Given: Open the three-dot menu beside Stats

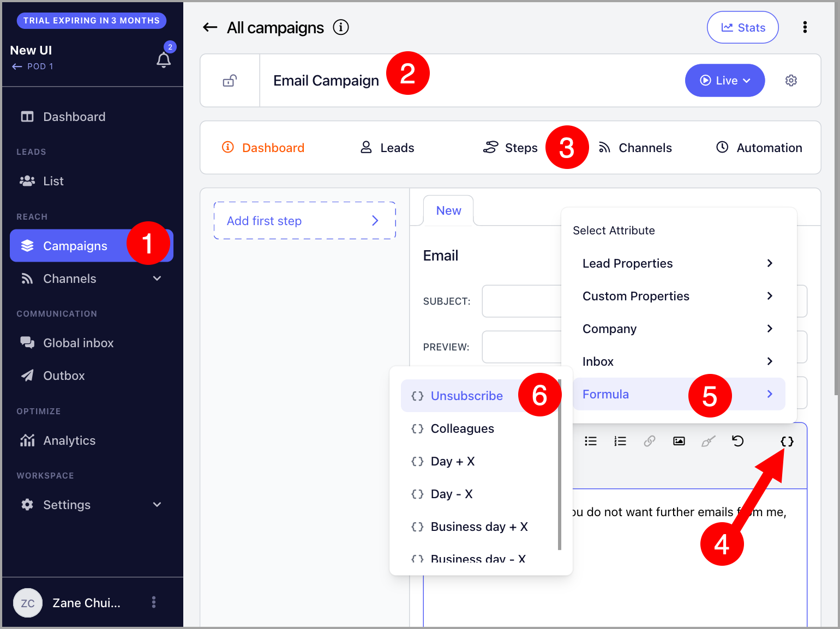Looking at the screenshot, I should [805, 27].
